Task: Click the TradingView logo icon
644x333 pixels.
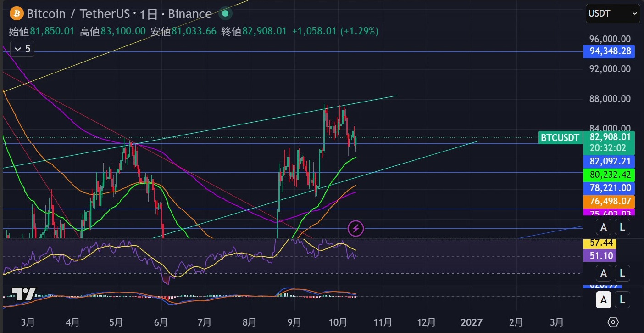Action: (23, 294)
